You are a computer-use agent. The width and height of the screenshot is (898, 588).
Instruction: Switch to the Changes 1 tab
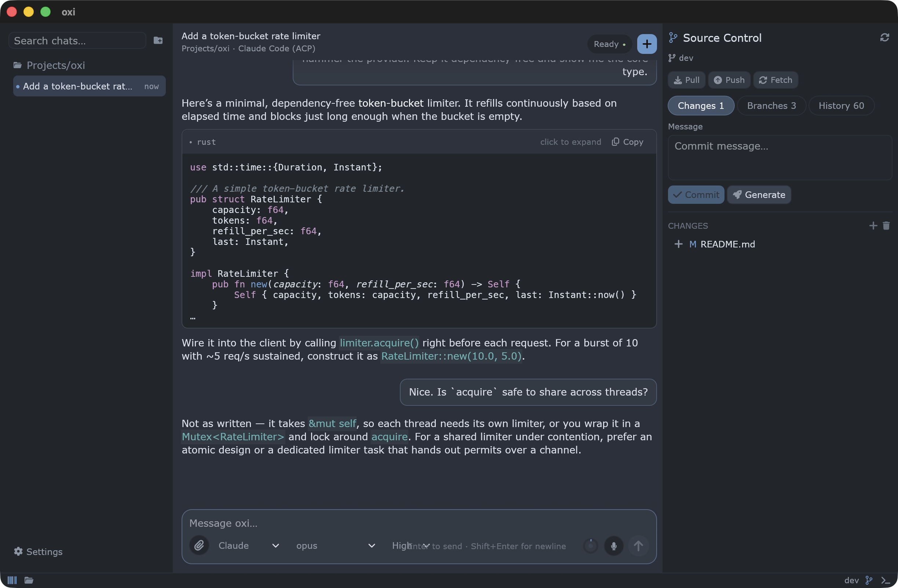click(701, 106)
